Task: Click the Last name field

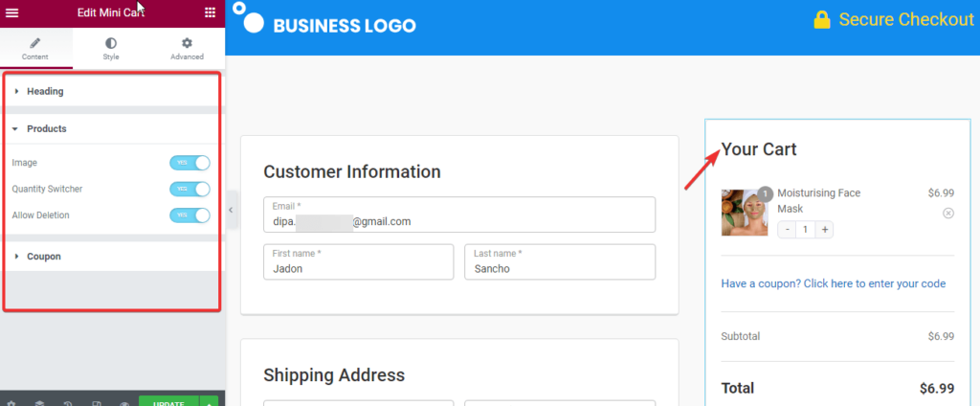Action: 560,262
